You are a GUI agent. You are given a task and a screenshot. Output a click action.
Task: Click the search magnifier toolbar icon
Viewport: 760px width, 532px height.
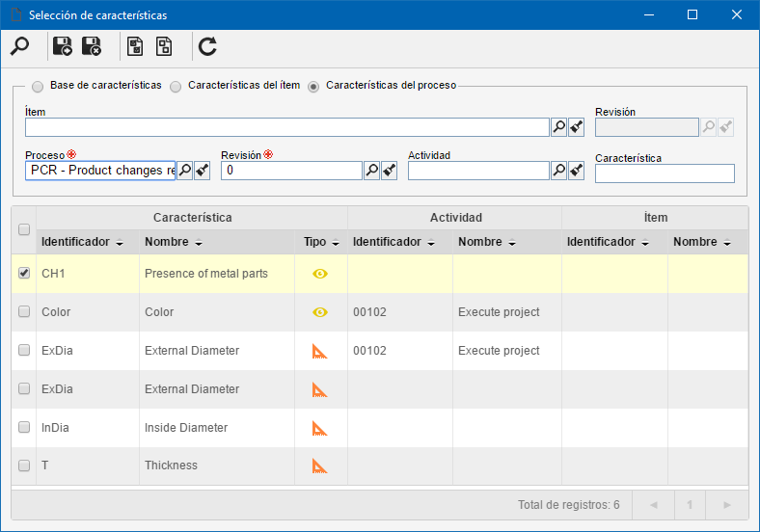[20, 46]
